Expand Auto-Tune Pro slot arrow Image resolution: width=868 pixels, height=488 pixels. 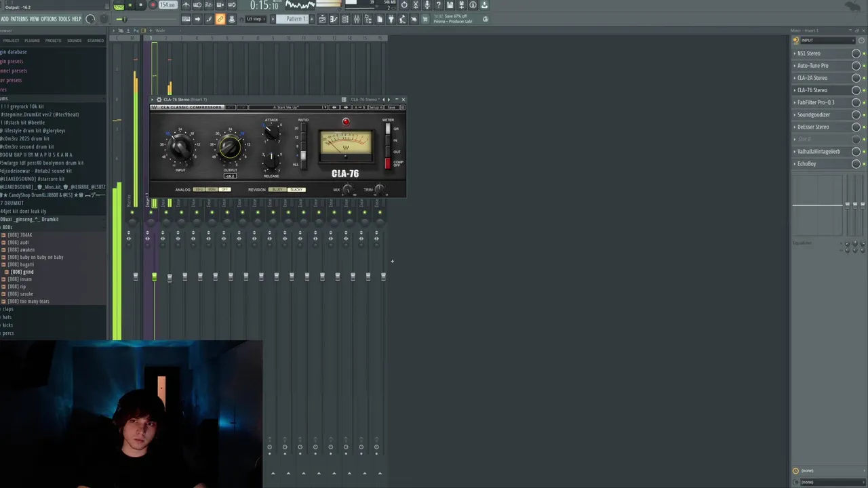[x=795, y=66]
